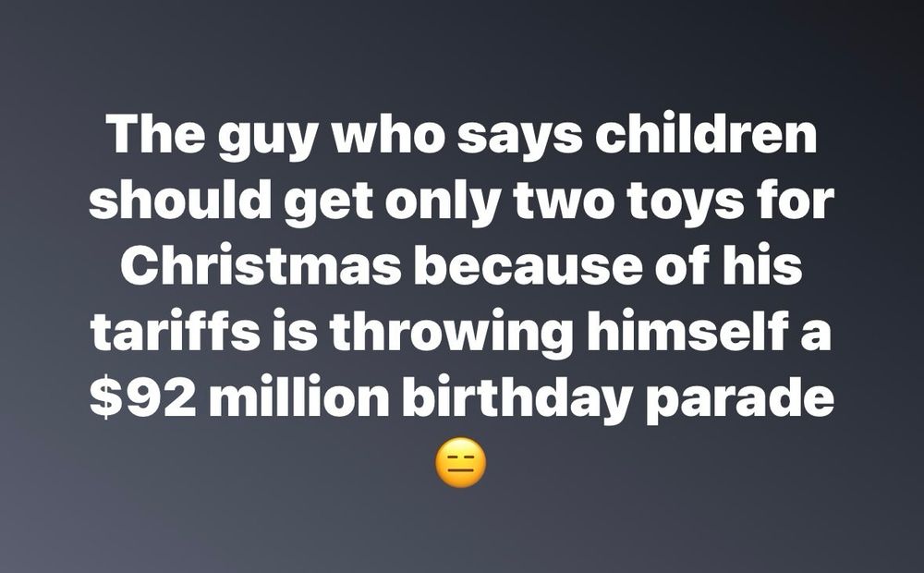The height and width of the screenshot is (573, 924).
Task: Click on the word "should"
Action: click(180, 200)
